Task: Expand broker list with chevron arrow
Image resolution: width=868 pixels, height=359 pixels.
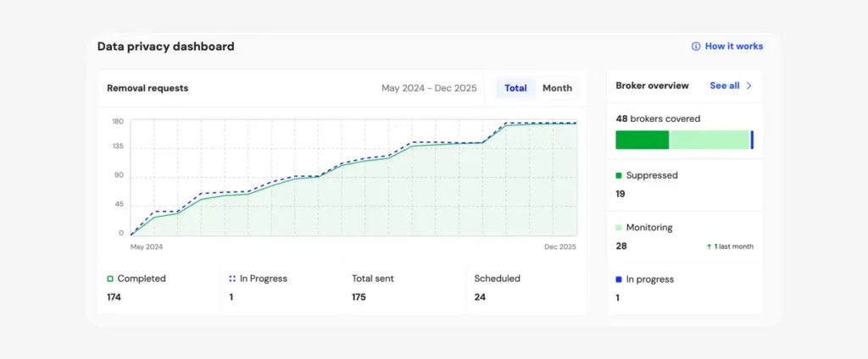Action: click(x=748, y=86)
